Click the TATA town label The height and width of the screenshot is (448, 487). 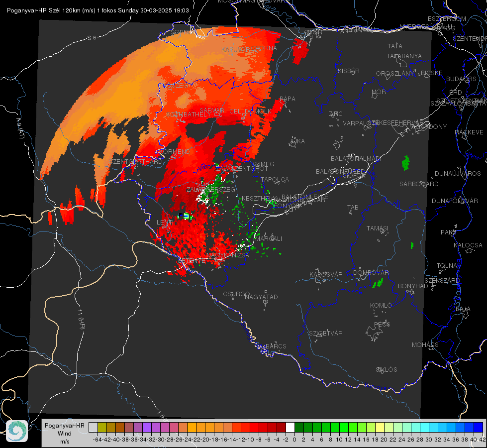pos(395,46)
